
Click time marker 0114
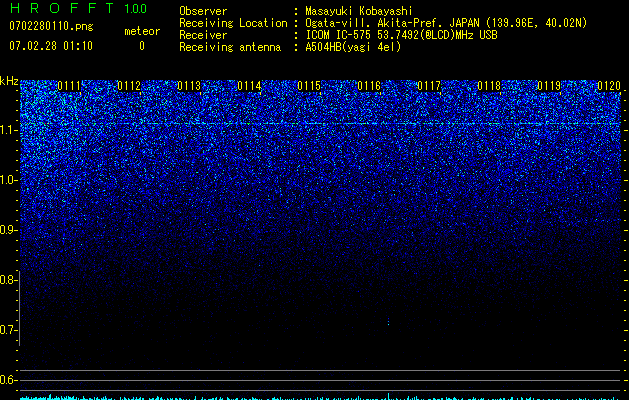(249, 86)
